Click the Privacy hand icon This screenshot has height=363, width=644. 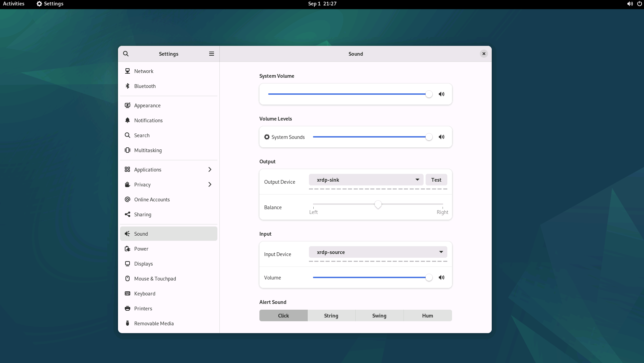point(128,184)
